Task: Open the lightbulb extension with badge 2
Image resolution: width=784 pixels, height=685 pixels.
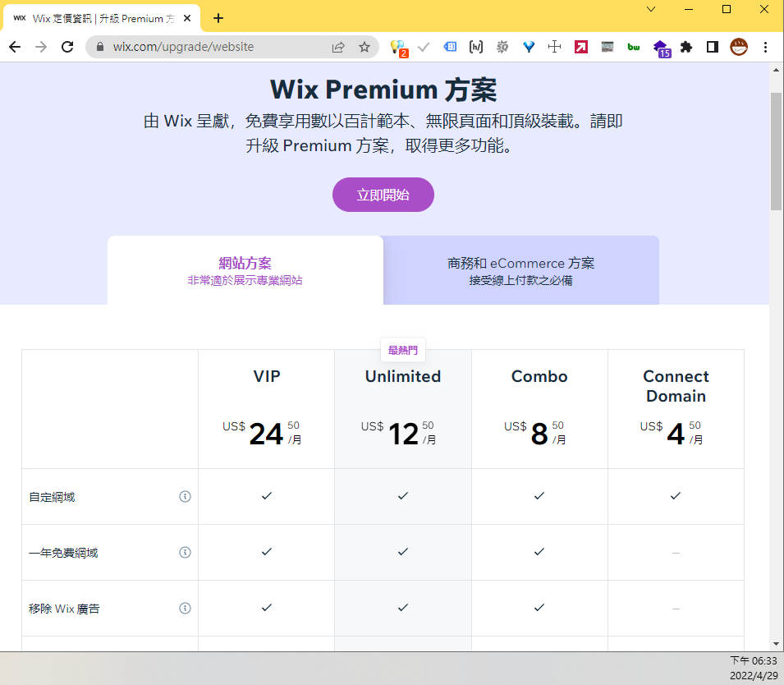Action: [x=398, y=48]
